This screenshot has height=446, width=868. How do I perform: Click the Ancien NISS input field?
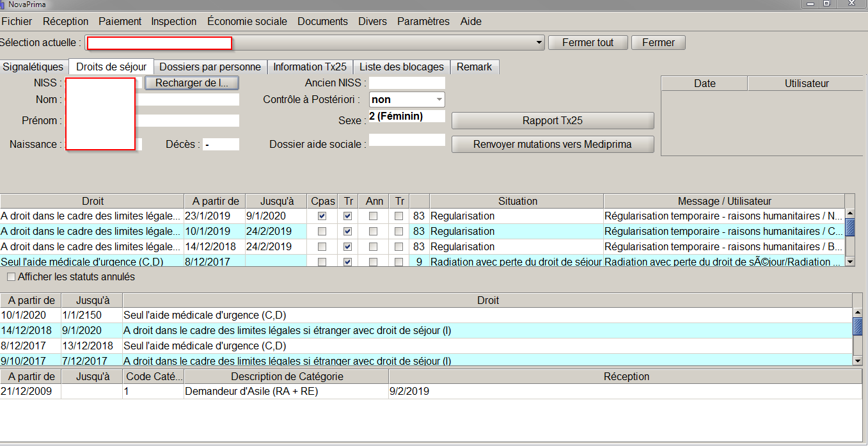pyautogui.click(x=406, y=83)
